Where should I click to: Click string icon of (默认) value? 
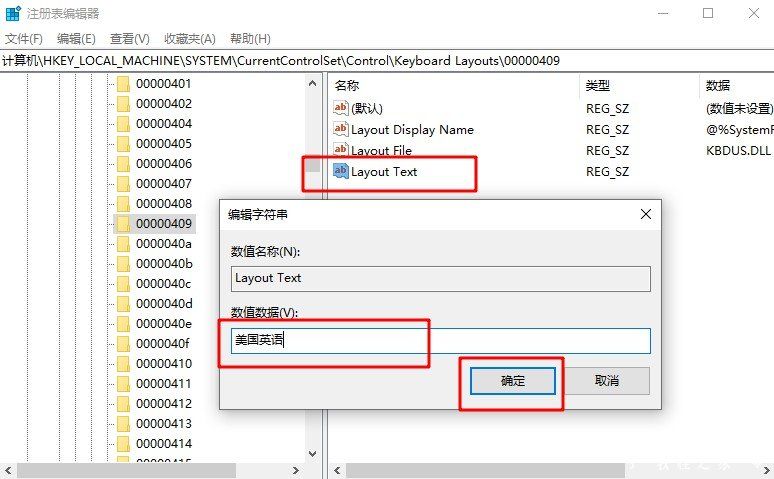pos(341,108)
